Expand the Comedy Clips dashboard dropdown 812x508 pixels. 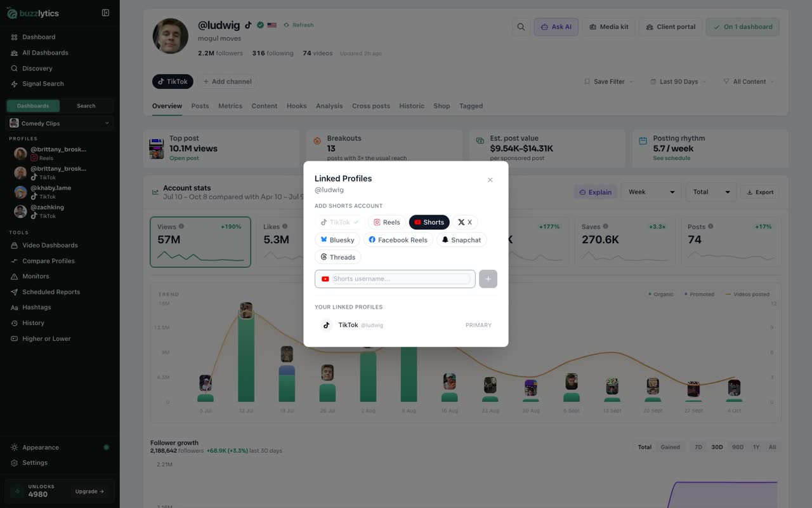pos(60,123)
